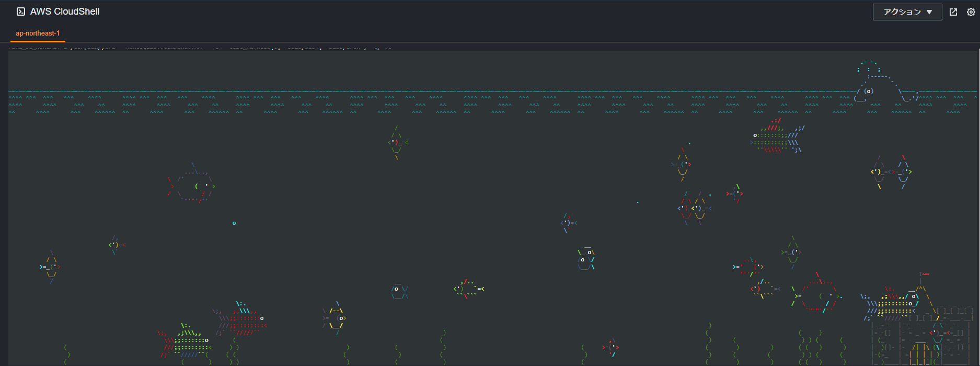The width and height of the screenshot is (980, 366).
Task: Switch to the ap-northeast-1 tab
Action: coord(38,33)
